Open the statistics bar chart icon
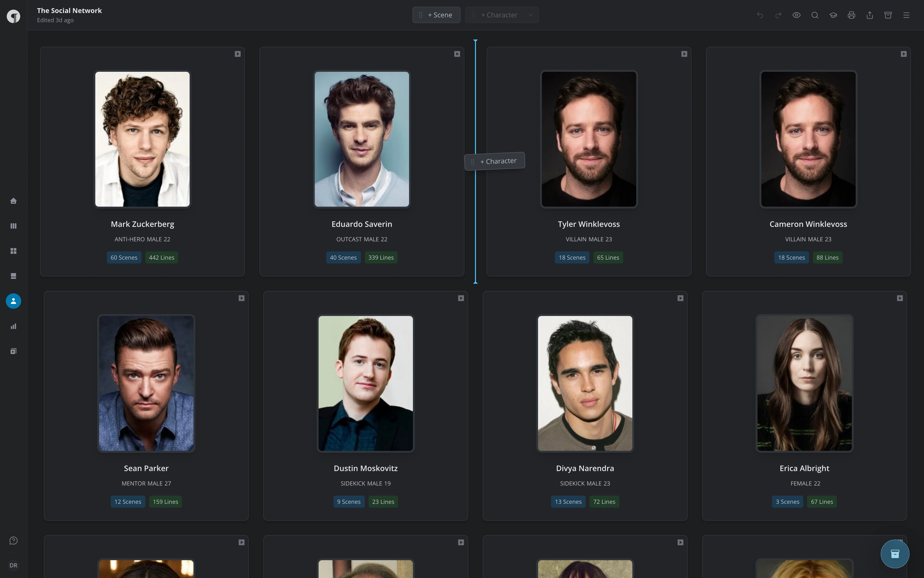This screenshot has width=924, height=578. 13,326
